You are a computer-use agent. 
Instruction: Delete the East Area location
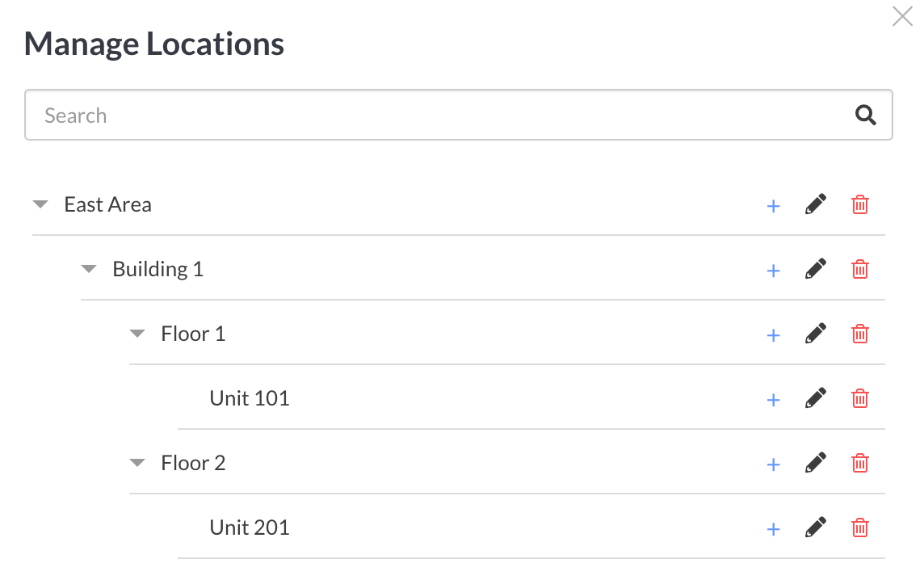[859, 204]
